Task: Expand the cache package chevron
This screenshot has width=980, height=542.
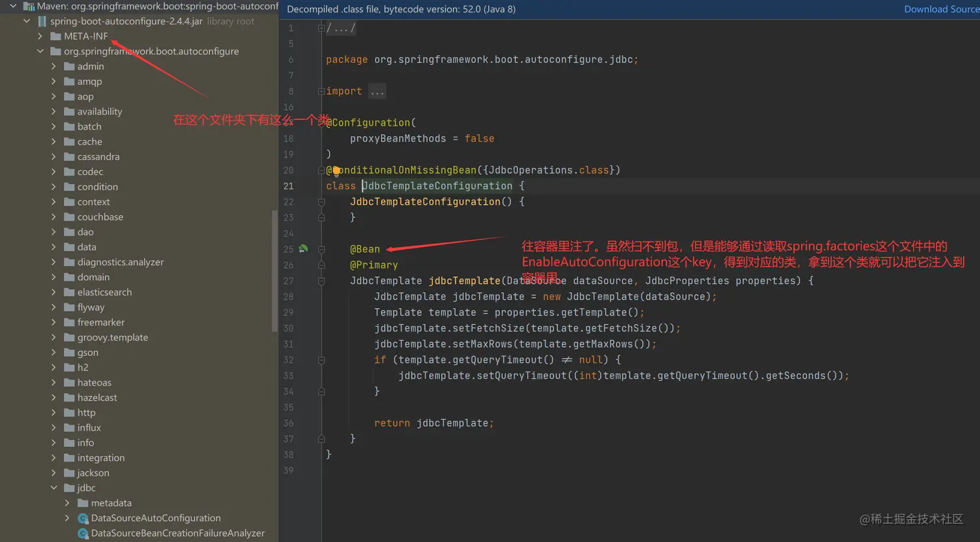Action: [54, 141]
